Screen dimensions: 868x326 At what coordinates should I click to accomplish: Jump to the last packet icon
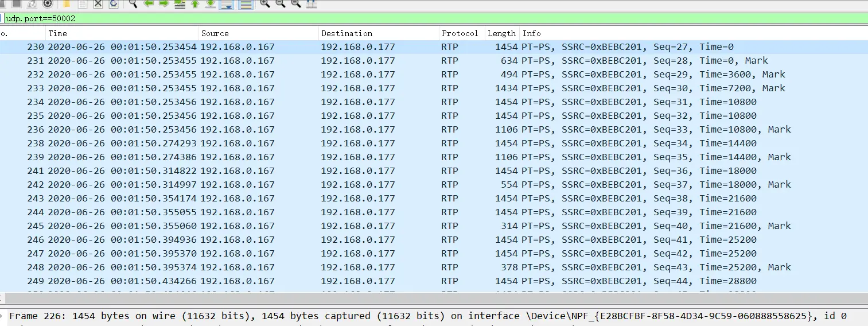click(x=211, y=3)
